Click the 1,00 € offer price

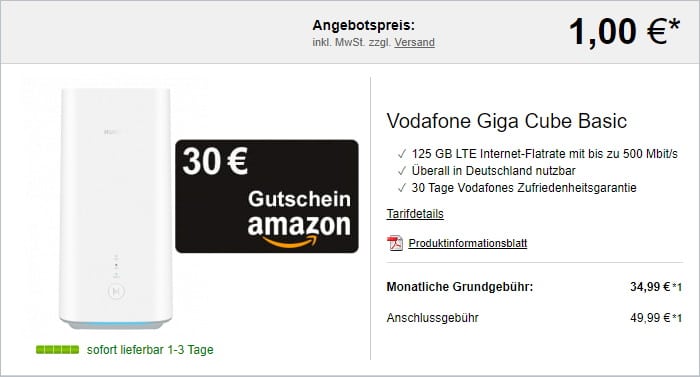(x=624, y=32)
